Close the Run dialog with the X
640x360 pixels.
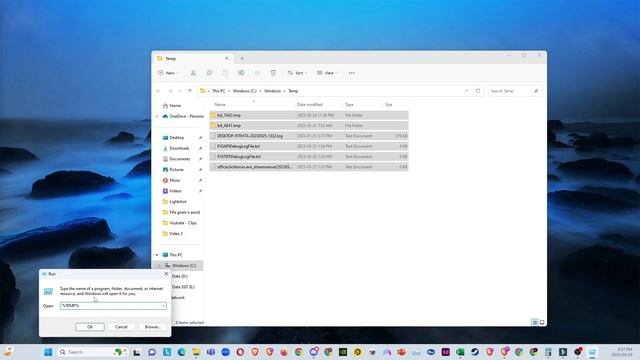(166, 273)
